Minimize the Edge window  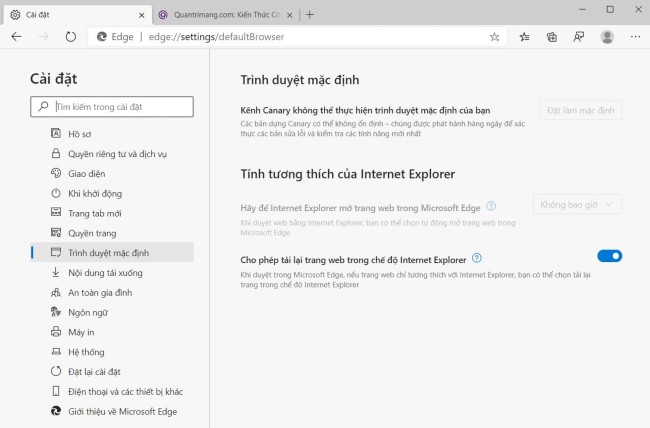coord(582,9)
